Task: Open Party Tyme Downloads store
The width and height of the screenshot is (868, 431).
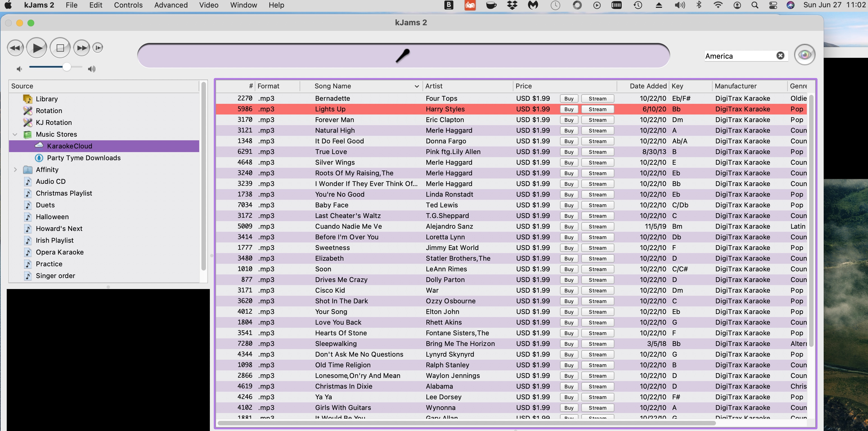Action: (x=84, y=158)
